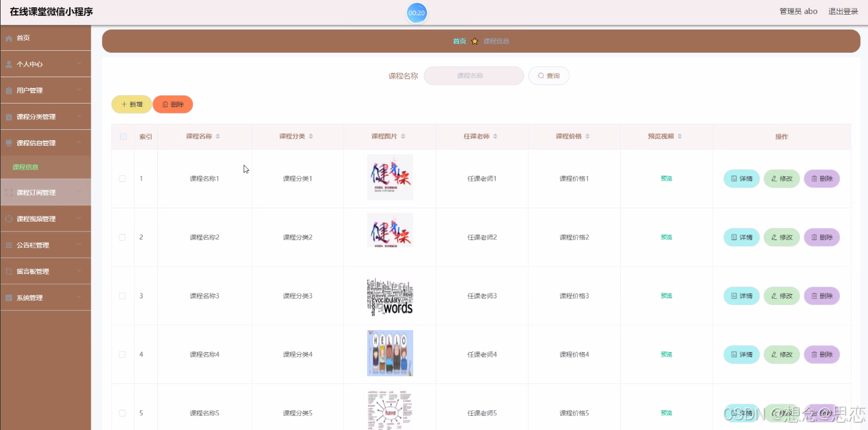This screenshot has height=430, width=868.
Task: Click 删除 for 课程名称4 row
Action: point(822,355)
